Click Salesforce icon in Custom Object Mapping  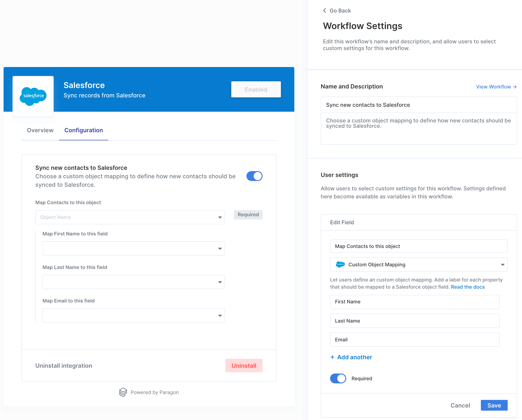(x=340, y=265)
